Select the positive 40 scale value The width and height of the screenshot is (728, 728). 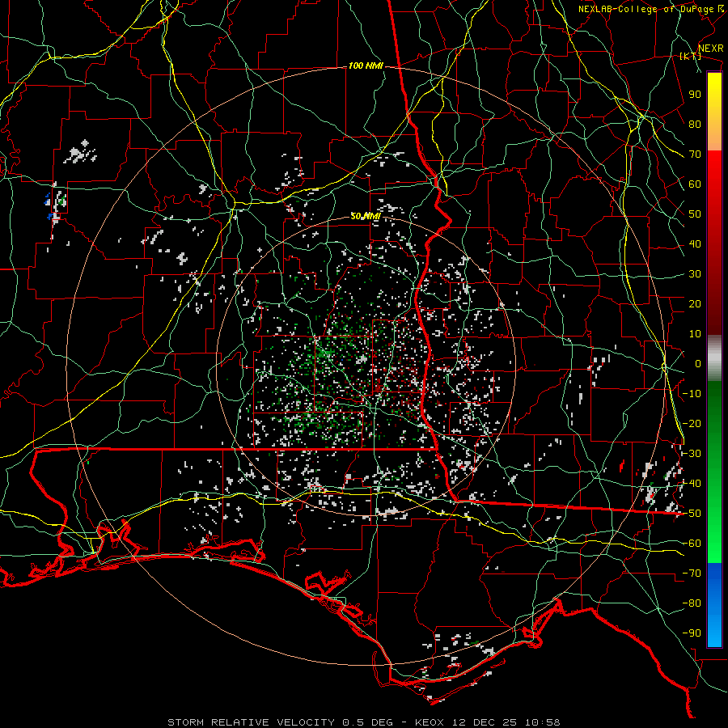pyautogui.click(x=695, y=244)
